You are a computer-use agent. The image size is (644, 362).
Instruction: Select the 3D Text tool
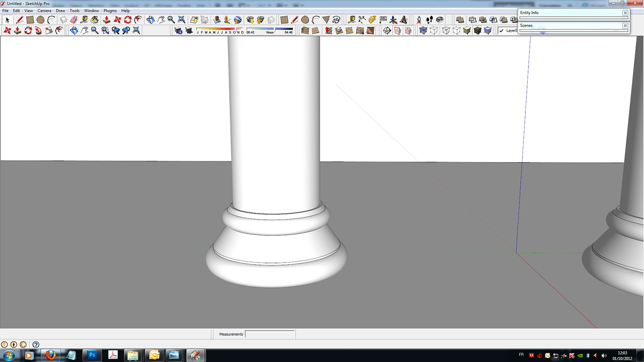pyautogui.click(x=404, y=20)
